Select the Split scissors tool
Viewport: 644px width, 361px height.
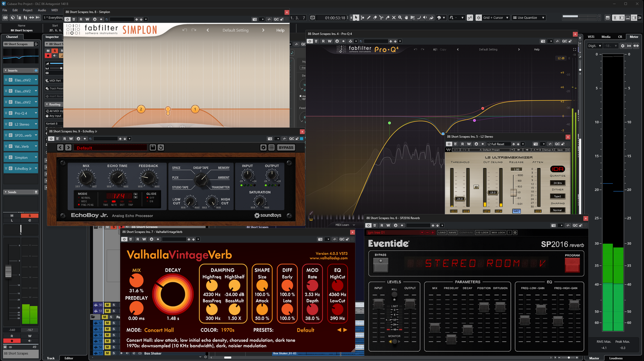381,18
